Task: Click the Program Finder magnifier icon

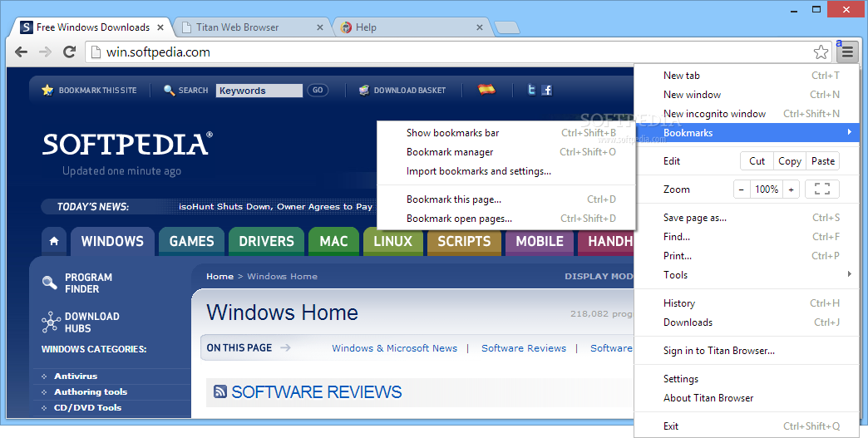Action: tap(49, 283)
